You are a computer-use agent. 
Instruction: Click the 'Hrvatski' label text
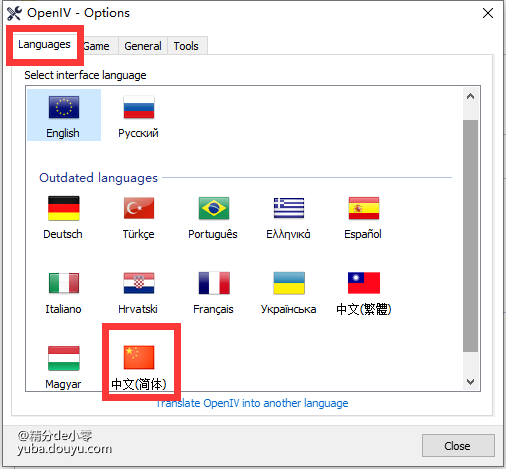click(138, 309)
